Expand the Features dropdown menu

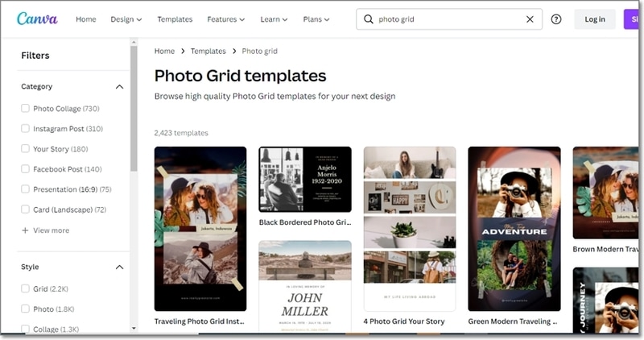point(226,19)
